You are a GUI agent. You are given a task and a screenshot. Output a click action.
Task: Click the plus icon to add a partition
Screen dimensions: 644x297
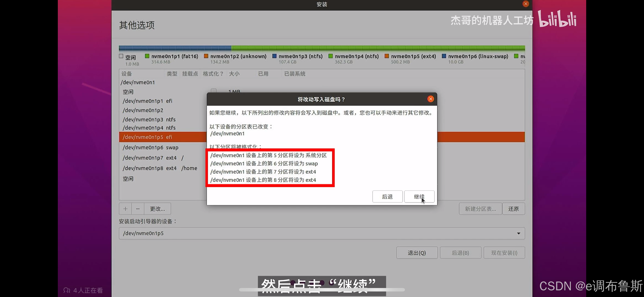125,209
